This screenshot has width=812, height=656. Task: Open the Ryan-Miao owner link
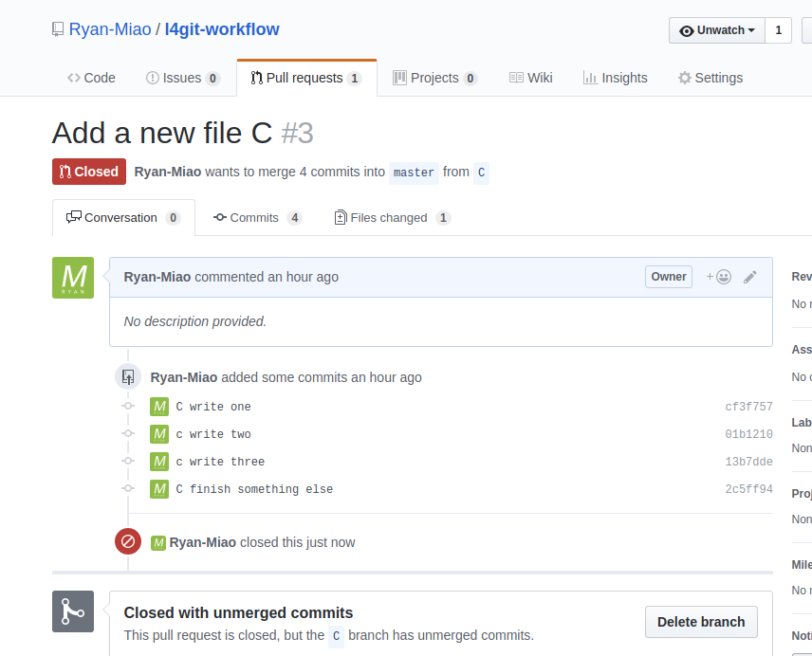click(x=110, y=29)
